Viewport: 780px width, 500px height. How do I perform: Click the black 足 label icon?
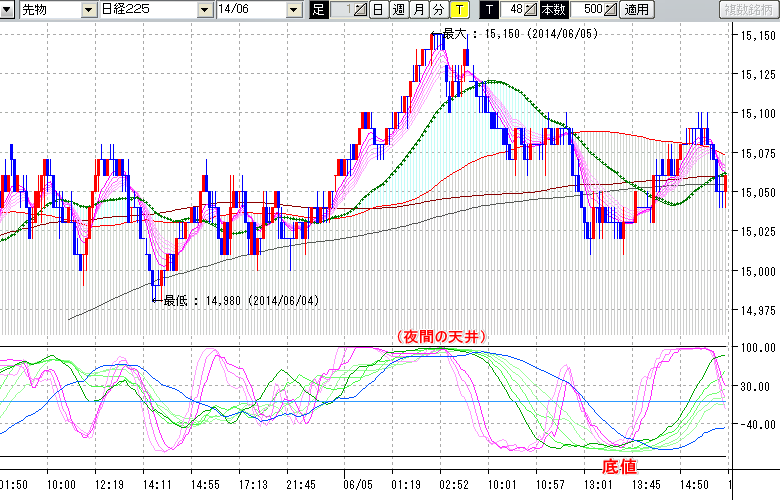(x=319, y=10)
